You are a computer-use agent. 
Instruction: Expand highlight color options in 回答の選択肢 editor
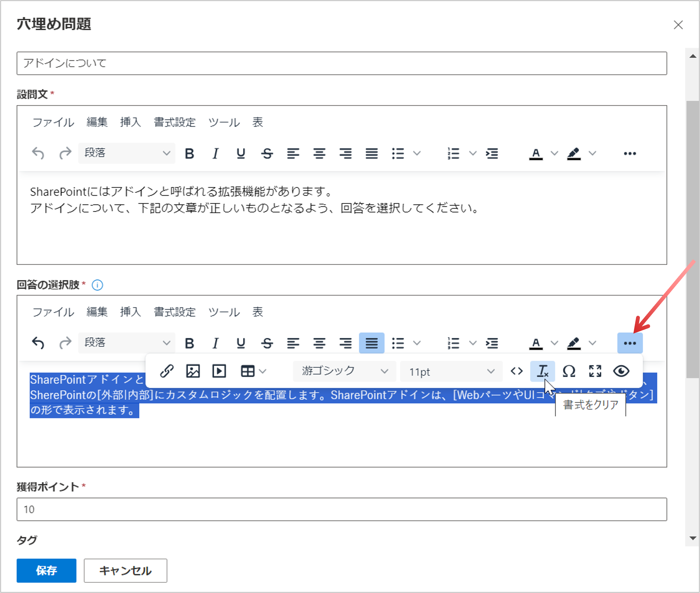point(592,343)
